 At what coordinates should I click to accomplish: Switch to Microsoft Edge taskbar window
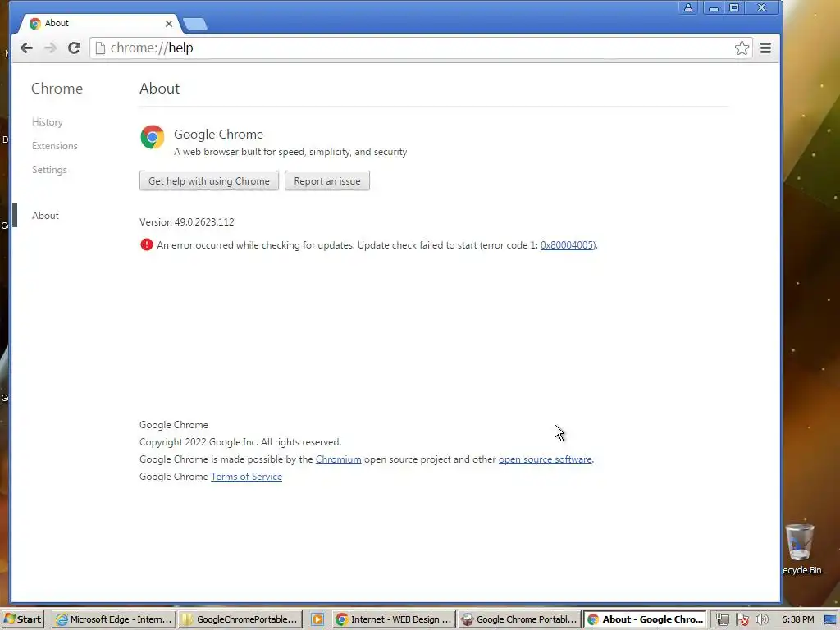pos(113,619)
